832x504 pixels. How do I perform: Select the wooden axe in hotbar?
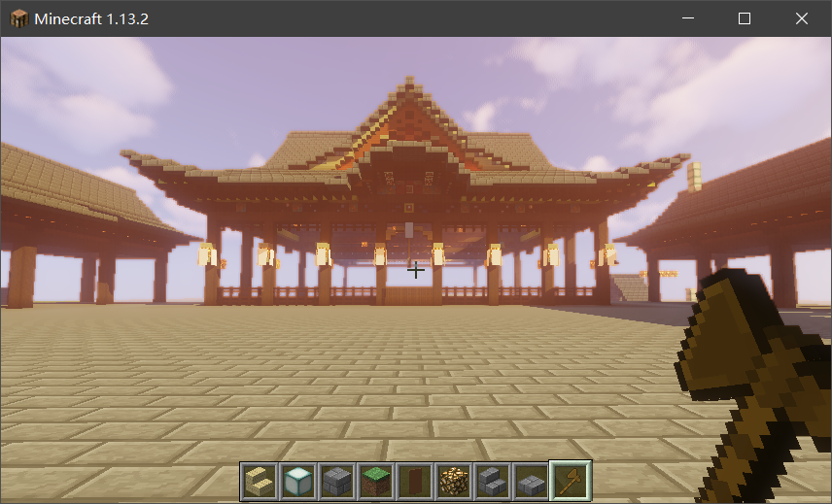(571, 481)
